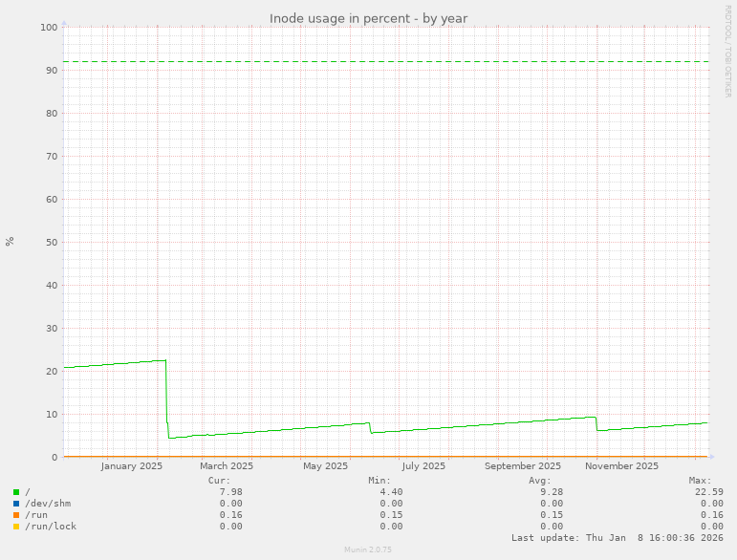Click the orange swatch for /run
Screen dimensions: 737x560
[16, 515]
